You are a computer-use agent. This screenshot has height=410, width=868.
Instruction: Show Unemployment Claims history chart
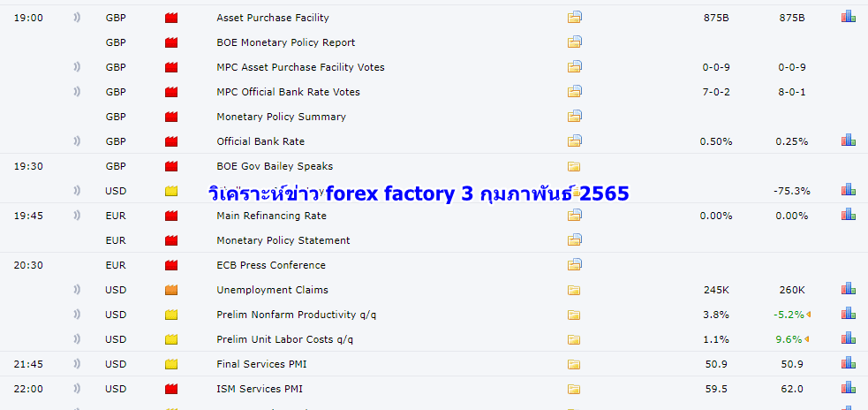pos(848,289)
